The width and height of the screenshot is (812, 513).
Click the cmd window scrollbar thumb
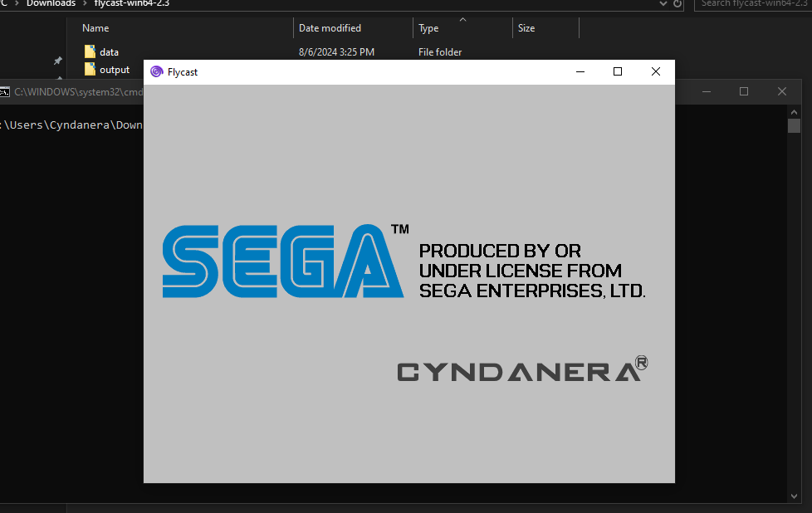click(794, 126)
